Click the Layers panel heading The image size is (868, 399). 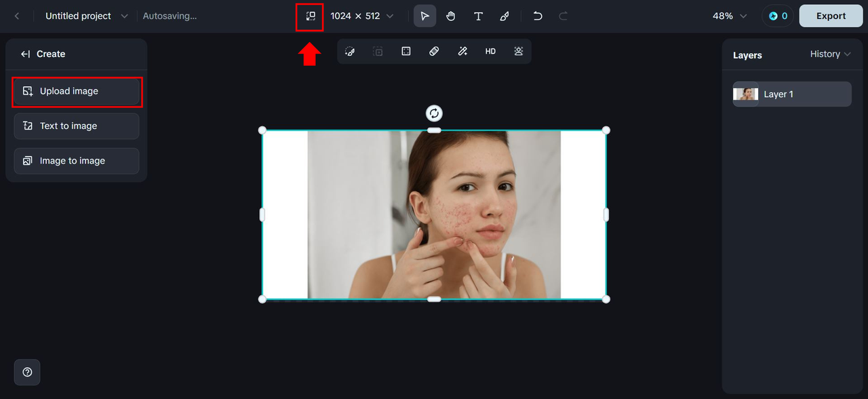(747, 55)
